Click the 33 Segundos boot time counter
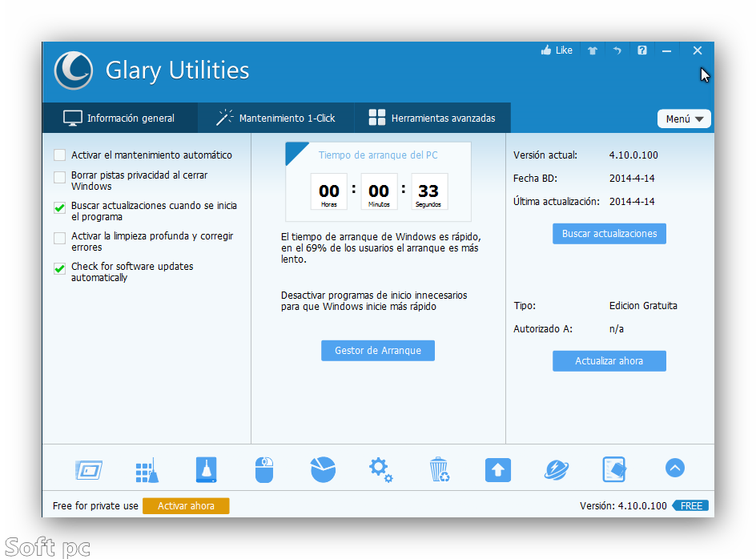 point(428,192)
